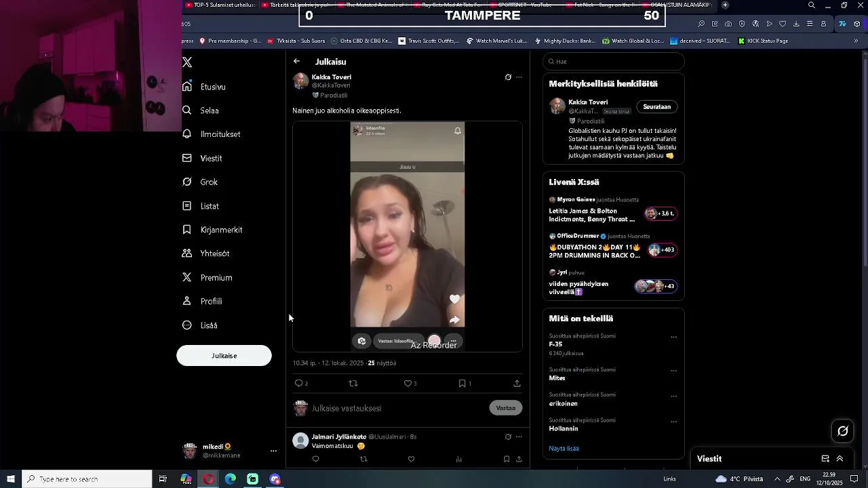Click the Windows taskbar search box
Image resolution: width=868 pixels, height=488 pixels.
click(x=87, y=479)
